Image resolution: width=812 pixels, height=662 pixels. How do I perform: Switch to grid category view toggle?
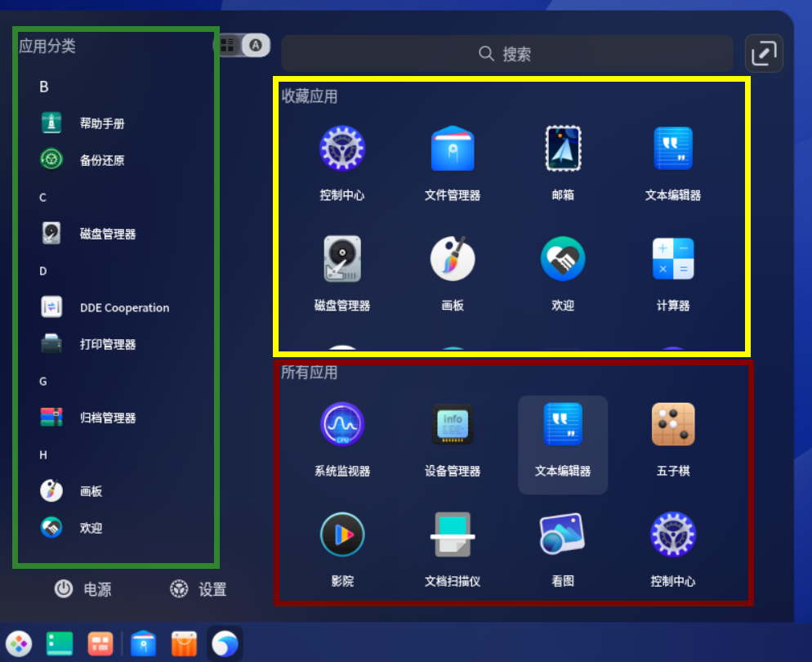point(227,45)
